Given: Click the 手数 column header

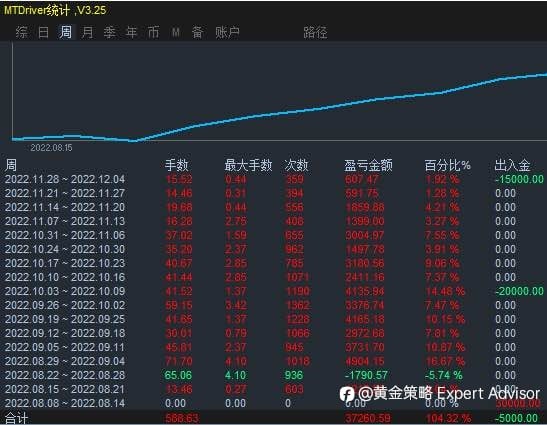Looking at the screenshot, I should (x=177, y=165).
